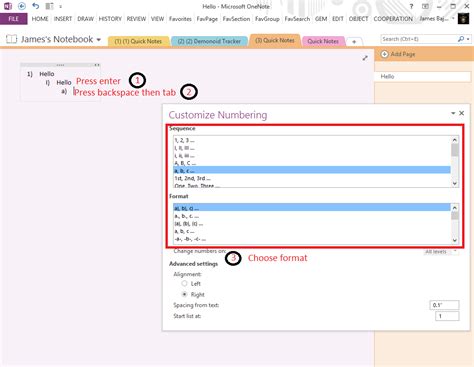Switch to the DRAW ribbon tab
The height and width of the screenshot is (367, 474).
(85, 19)
